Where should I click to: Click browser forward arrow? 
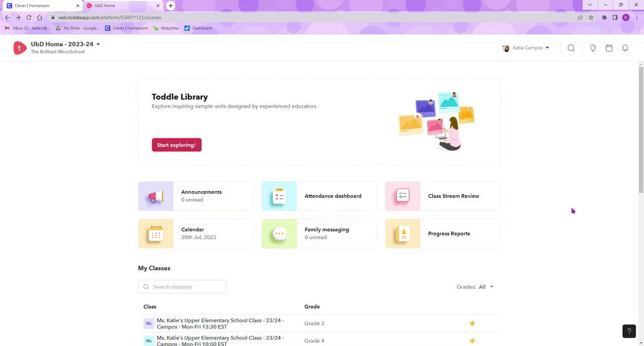[18, 17]
